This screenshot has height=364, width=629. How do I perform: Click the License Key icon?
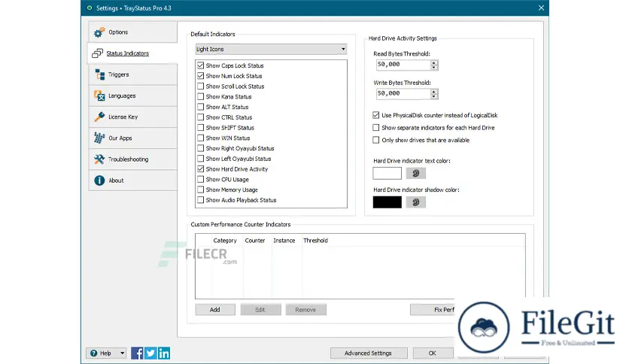pyautogui.click(x=99, y=117)
